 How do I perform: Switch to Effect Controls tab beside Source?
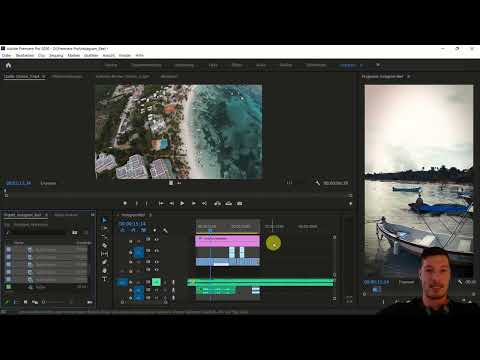pyautogui.click(x=67, y=76)
